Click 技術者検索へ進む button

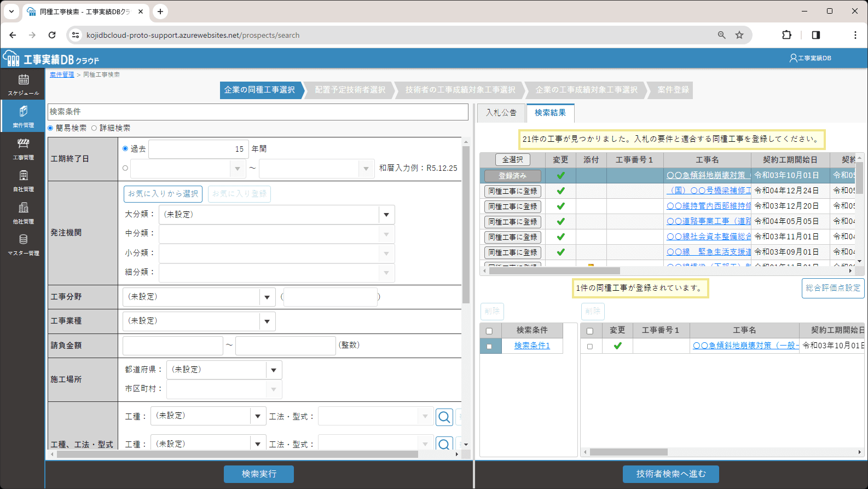pyautogui.click(x=671, y=474)
